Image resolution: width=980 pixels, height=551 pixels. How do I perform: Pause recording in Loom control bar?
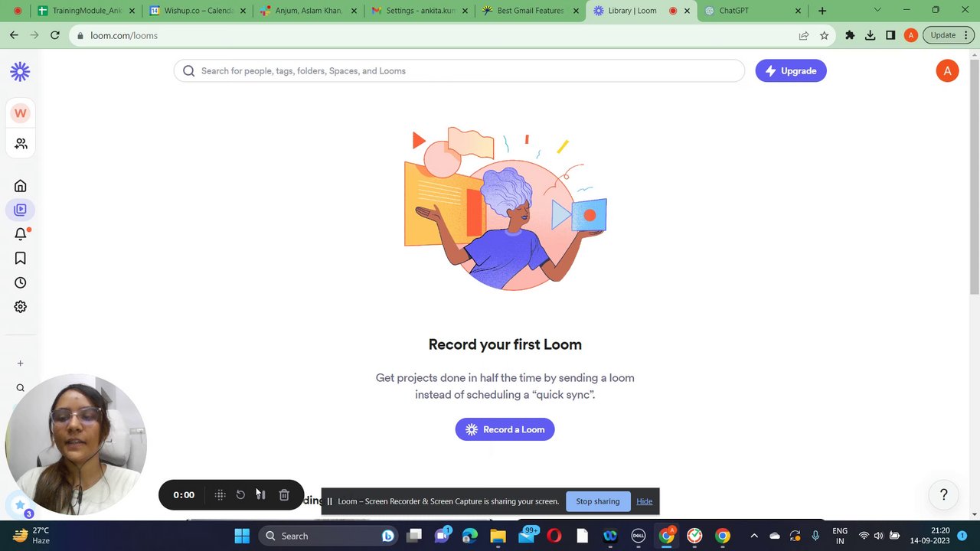(x=261, y=495)
